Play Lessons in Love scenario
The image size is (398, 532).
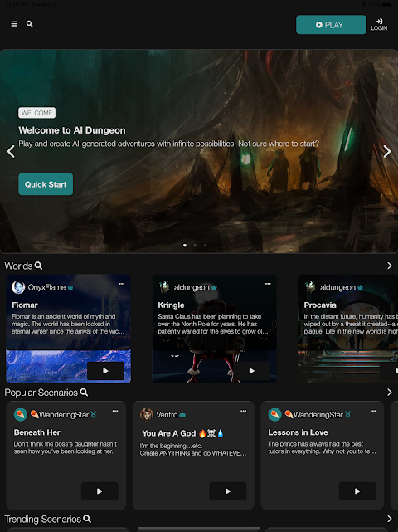click(x=357, y=491)
